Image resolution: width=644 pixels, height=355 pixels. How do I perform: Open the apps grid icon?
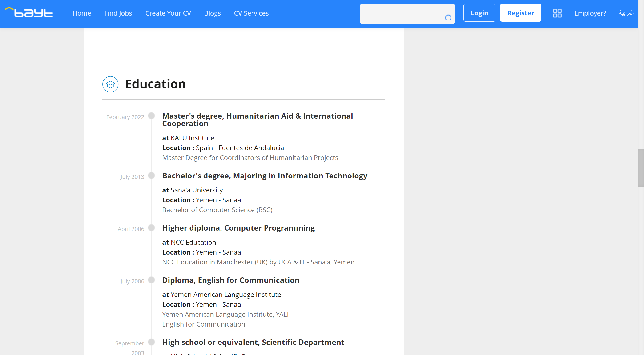(557, 13)
